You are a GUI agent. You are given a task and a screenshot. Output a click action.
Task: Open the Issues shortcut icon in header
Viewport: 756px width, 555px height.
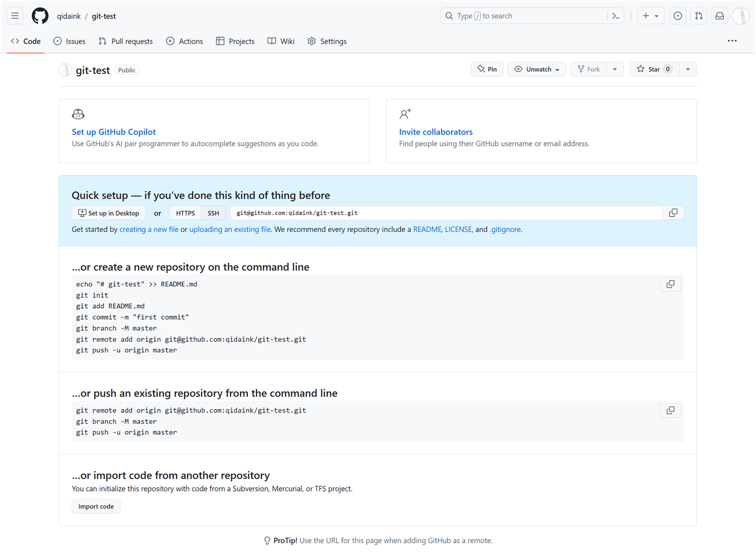(x=678, y=16)
